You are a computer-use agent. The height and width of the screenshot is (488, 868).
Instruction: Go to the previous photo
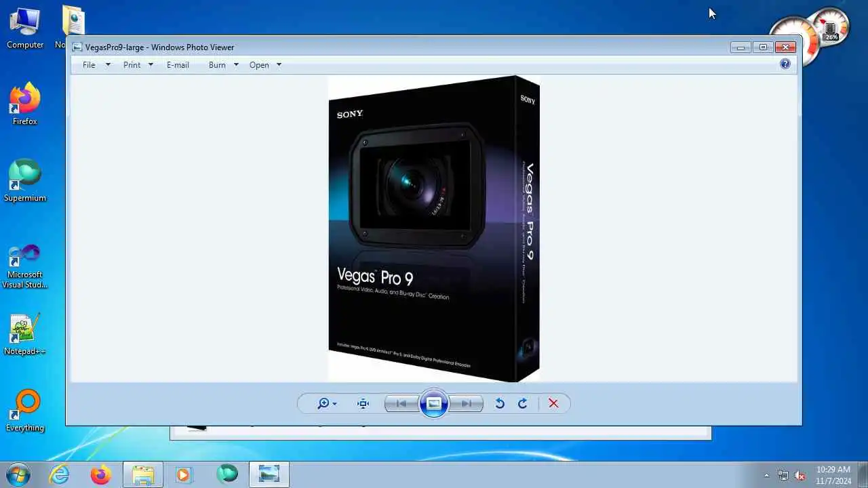[x=401, y=403]
